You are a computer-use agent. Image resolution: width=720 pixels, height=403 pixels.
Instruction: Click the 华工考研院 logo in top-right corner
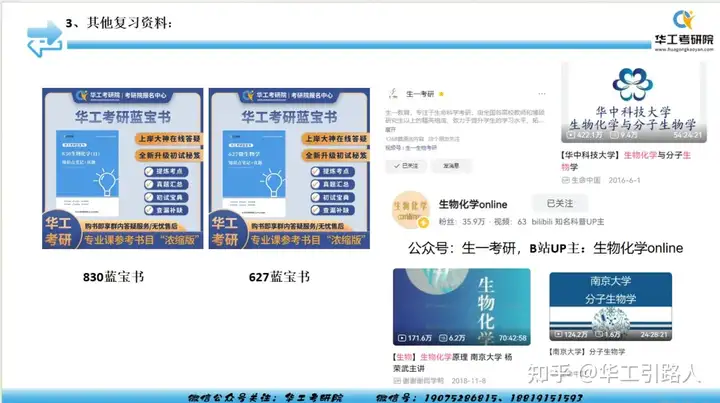pyautogui.click(x=684, y=30)
